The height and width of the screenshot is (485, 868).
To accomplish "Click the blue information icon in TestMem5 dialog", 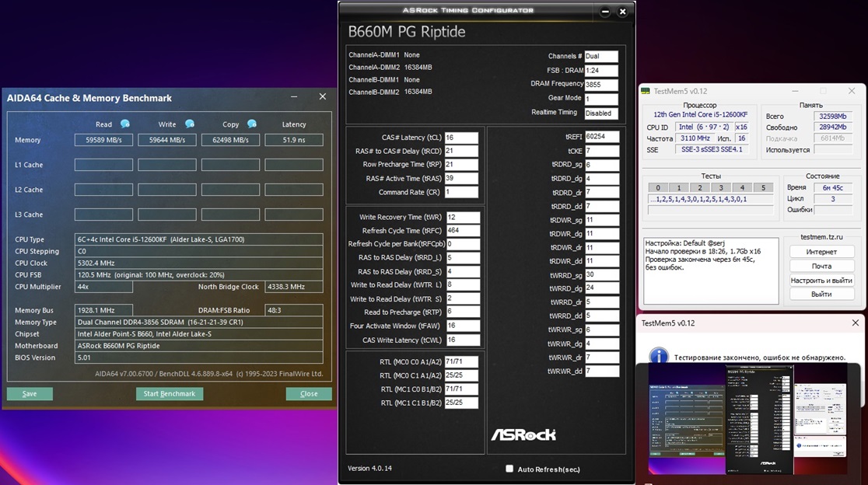I will tap(659, 357).
